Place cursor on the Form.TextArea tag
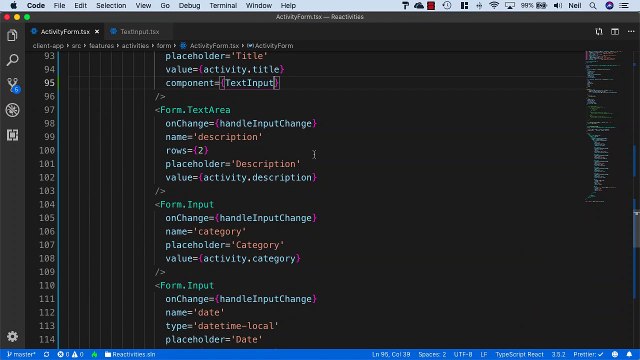This screenshot has height=360, width=640. (x=195, y=110)
